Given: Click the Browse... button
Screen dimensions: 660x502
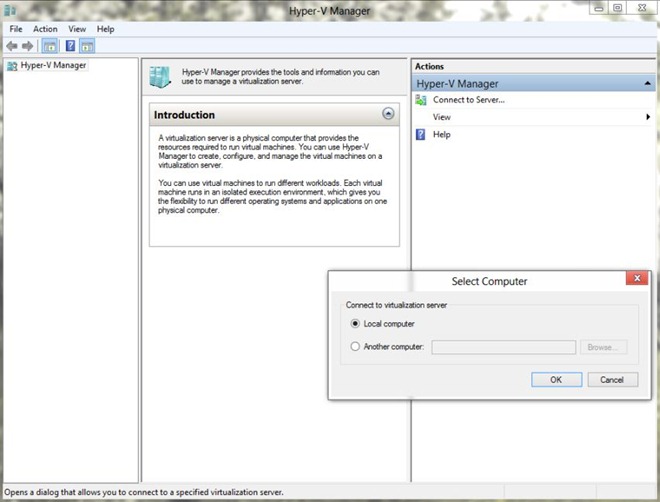Looking at the screenshot, I should pyautogui.click(x=603, y=347).
